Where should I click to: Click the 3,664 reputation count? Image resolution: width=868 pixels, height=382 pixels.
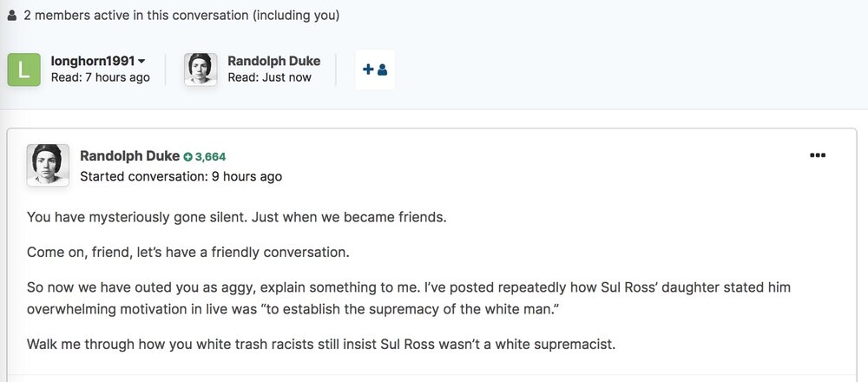click(210, 157)
